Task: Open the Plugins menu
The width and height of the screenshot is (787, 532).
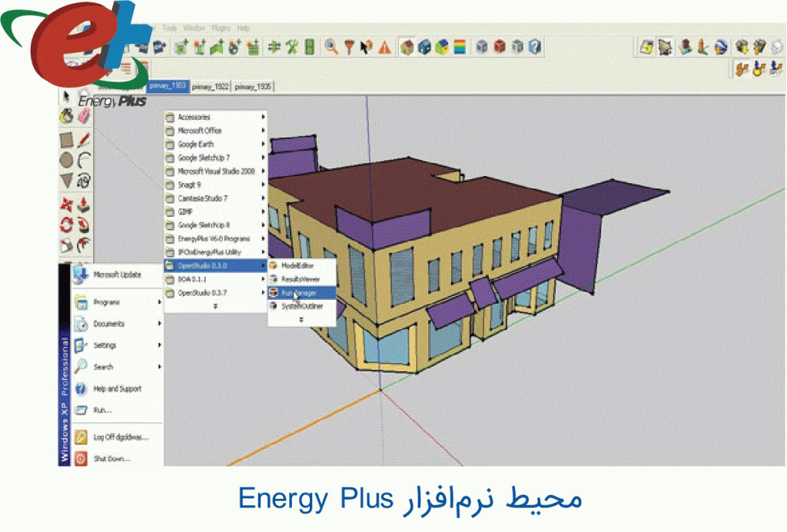Action: pos(221,28)
